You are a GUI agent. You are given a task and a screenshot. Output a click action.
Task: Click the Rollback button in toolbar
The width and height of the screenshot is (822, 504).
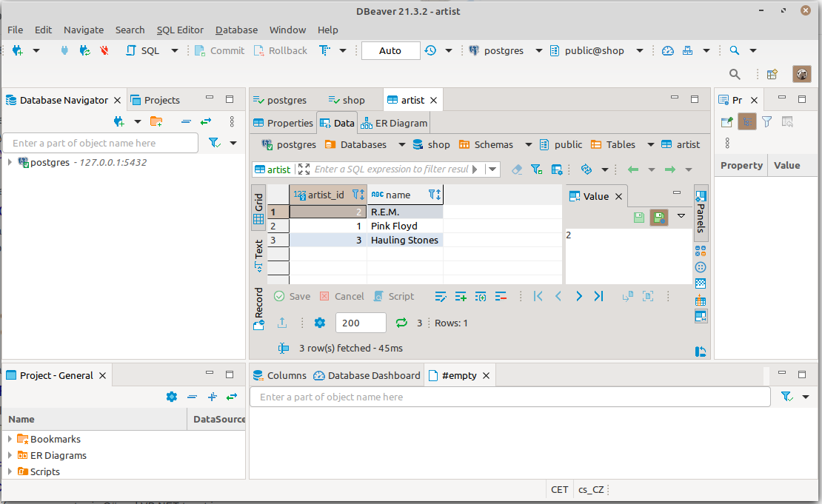281,50
